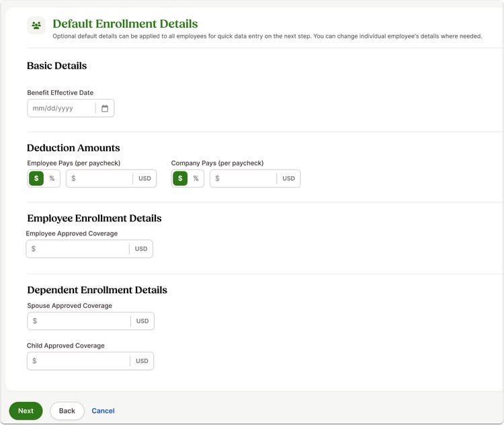Click the Company Pays (per paycheck) label

[217, 163]
